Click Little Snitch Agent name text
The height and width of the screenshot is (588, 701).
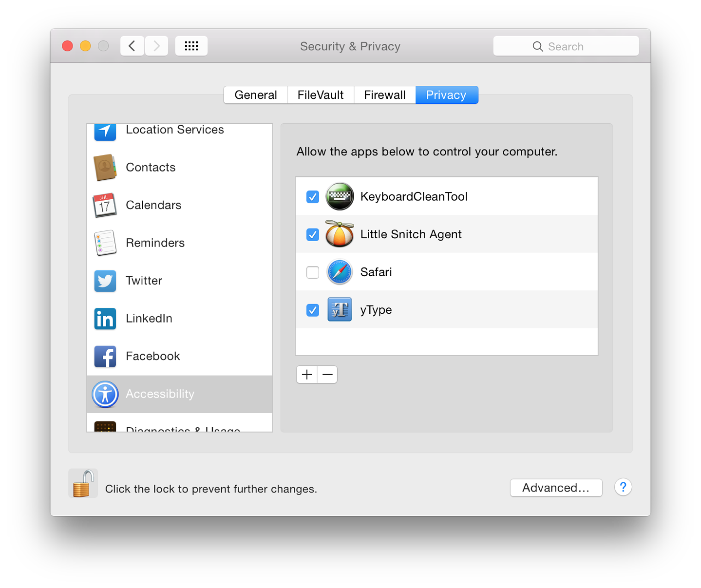point(411,234)
